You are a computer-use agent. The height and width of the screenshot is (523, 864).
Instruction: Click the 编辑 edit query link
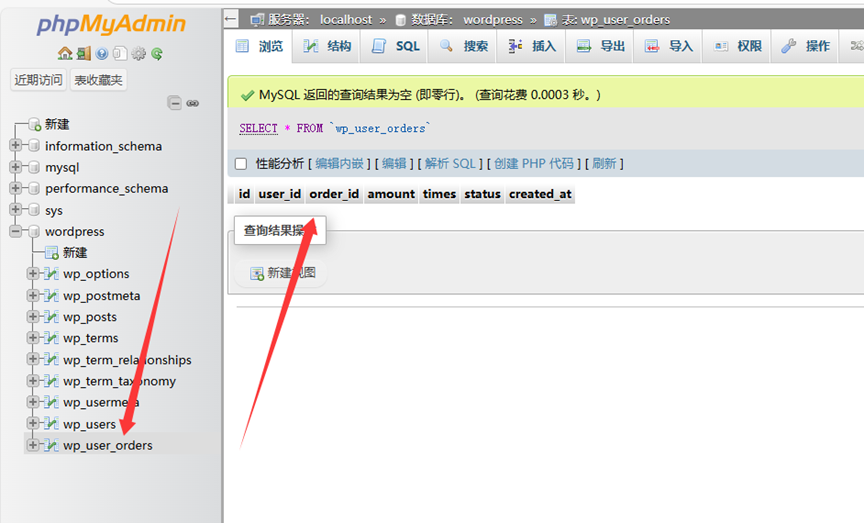click(x=394, y=164)
